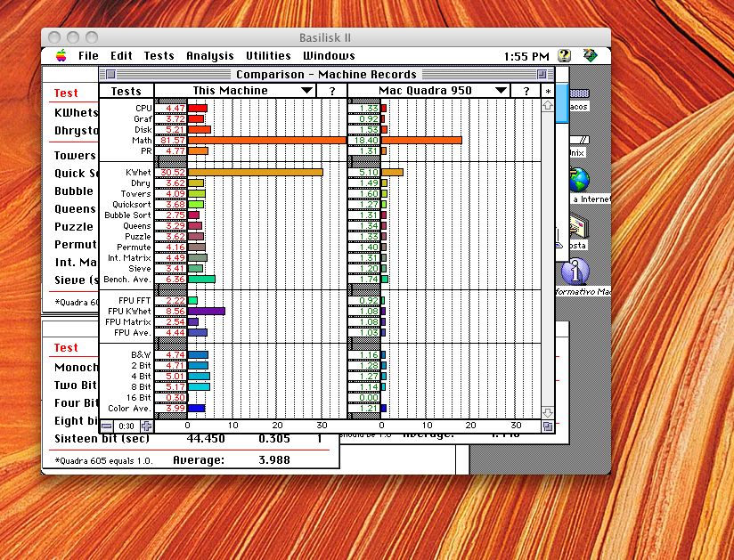This screenshot has height=560, width=734.
Task: Increase chart scale with the plus button
Action: click(146, 426)
